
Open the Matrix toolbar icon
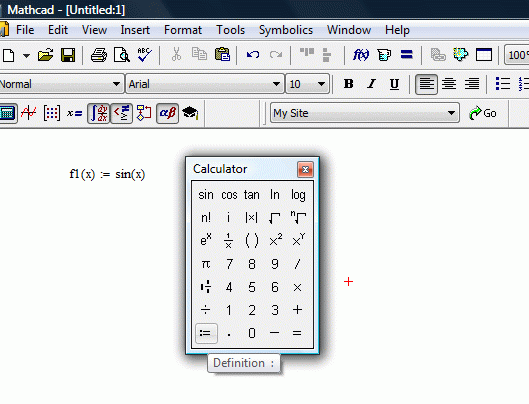tap(52, 113)
